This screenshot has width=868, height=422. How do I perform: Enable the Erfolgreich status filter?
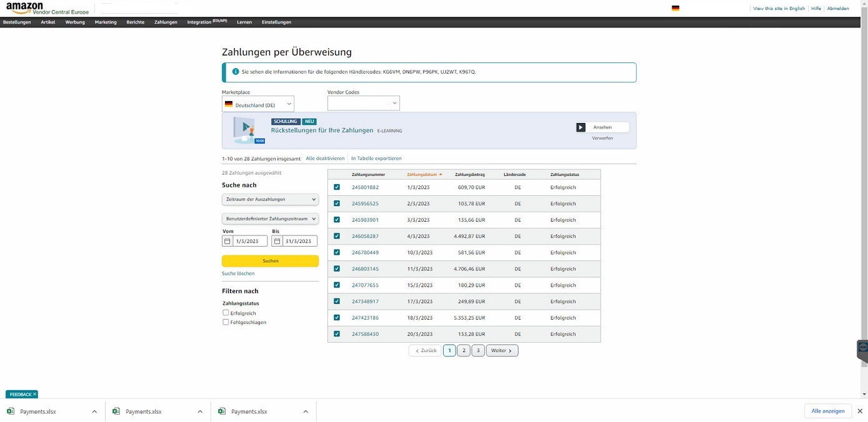click(x=226, y=313)
